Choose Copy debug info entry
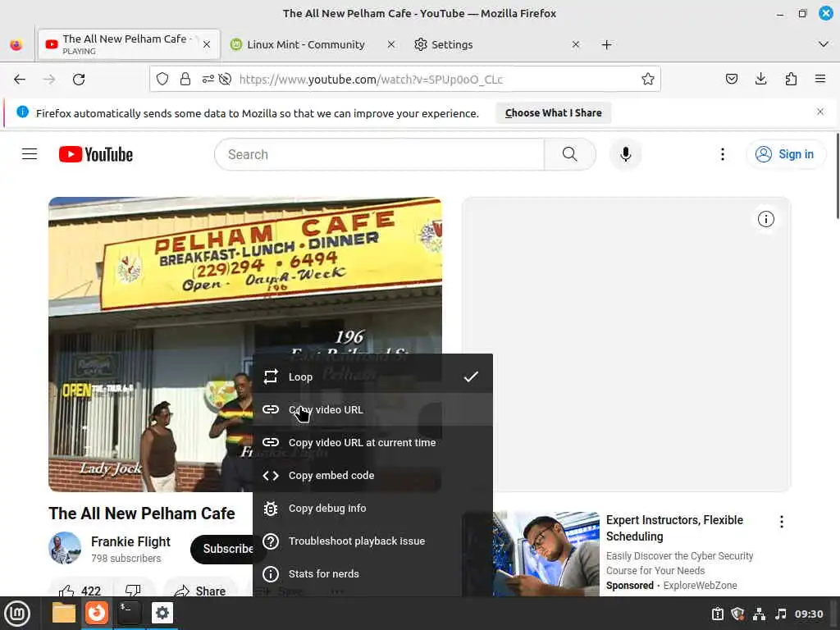Screen dimensions: 840x630 (372, 509)
